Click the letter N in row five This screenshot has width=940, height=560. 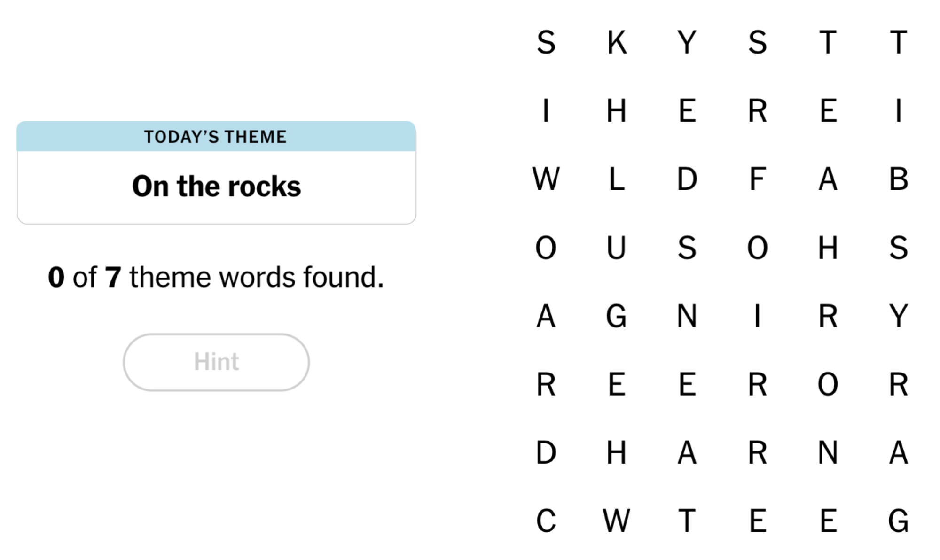(688, 317)
